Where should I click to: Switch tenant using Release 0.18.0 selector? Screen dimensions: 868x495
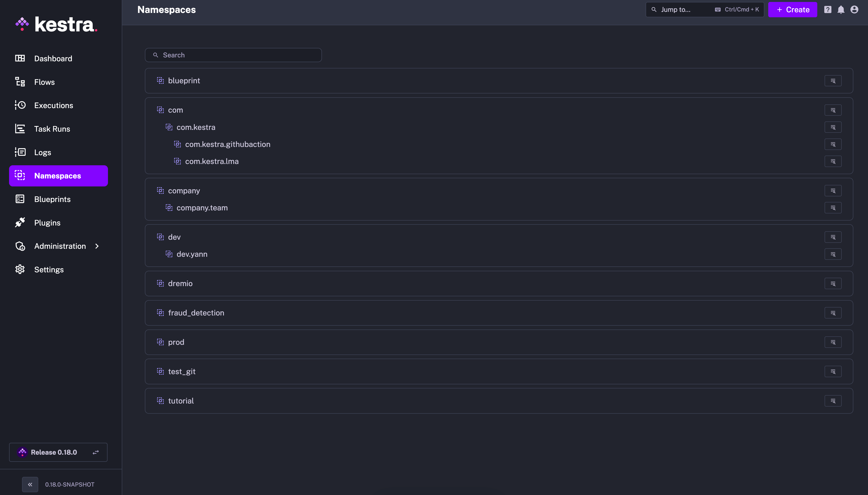pos(58,452)
